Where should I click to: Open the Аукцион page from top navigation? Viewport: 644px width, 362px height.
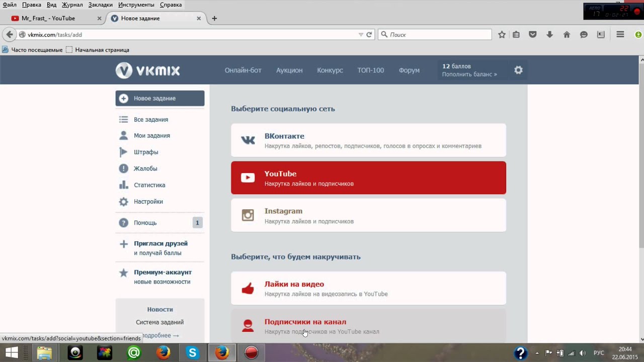289,70
